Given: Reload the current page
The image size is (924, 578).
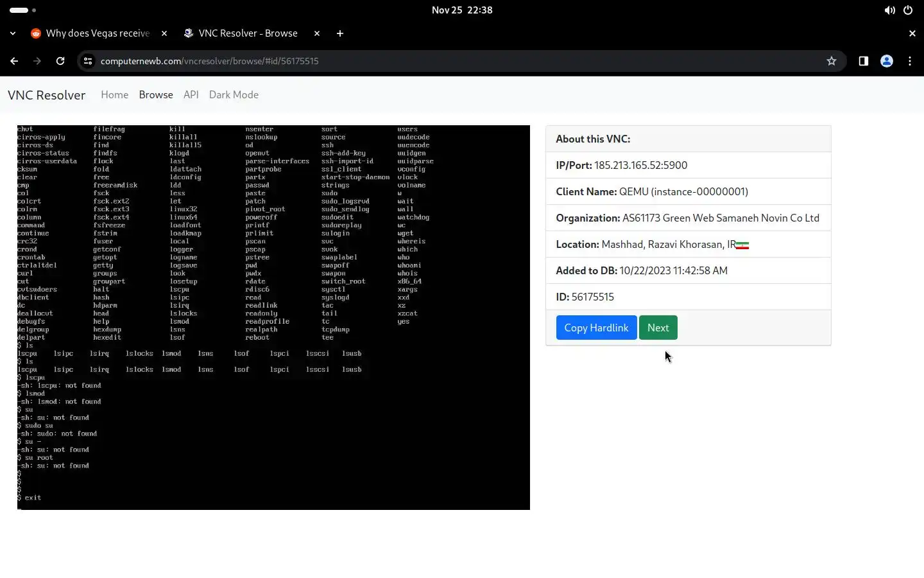Looking at the screenshot, I should (60, 61).
